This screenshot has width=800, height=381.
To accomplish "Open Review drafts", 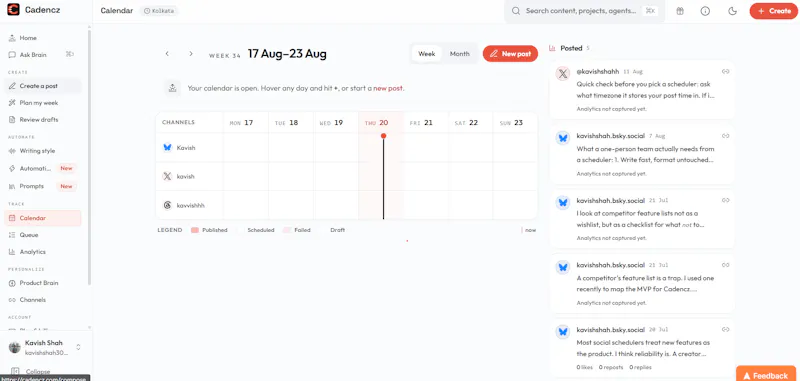I will pos(42,119).
